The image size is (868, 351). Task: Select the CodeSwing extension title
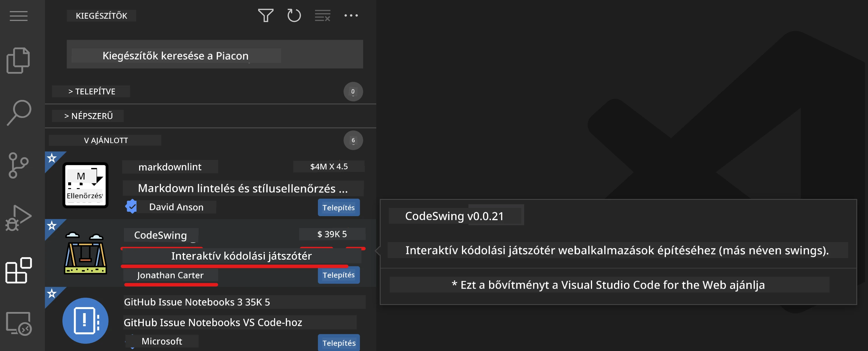tap(161, 235)
